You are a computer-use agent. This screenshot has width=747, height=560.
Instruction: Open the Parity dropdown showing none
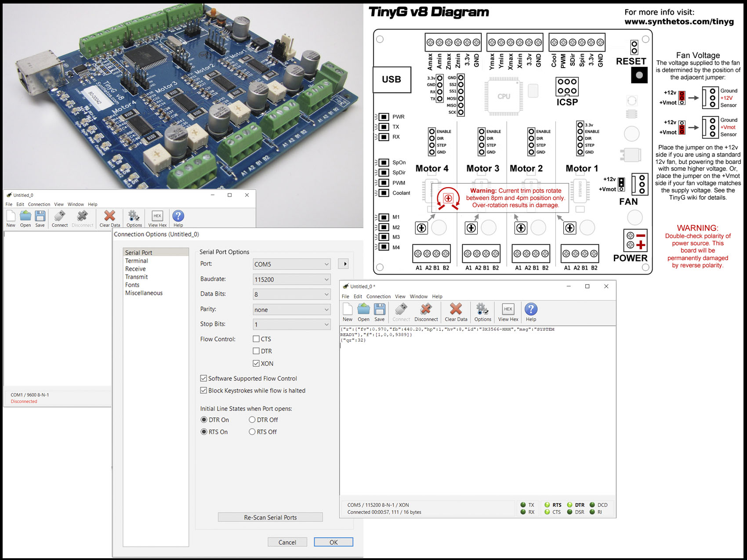click(x=292, y=310)
